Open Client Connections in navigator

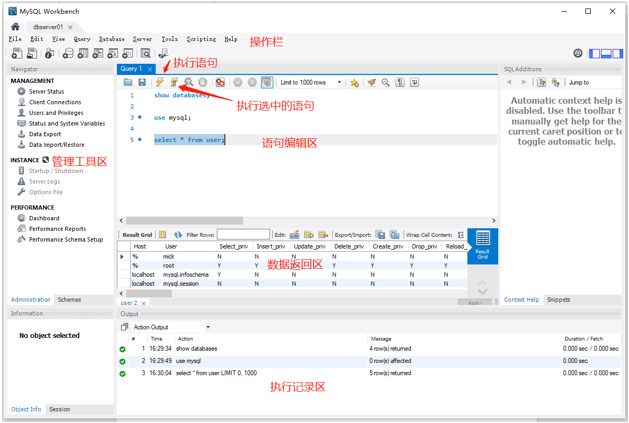[55, 102]
